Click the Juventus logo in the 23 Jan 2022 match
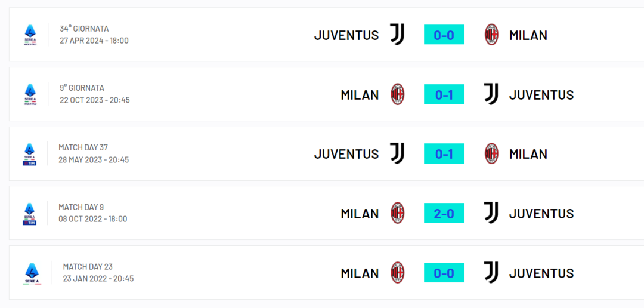 coord(491,273)
